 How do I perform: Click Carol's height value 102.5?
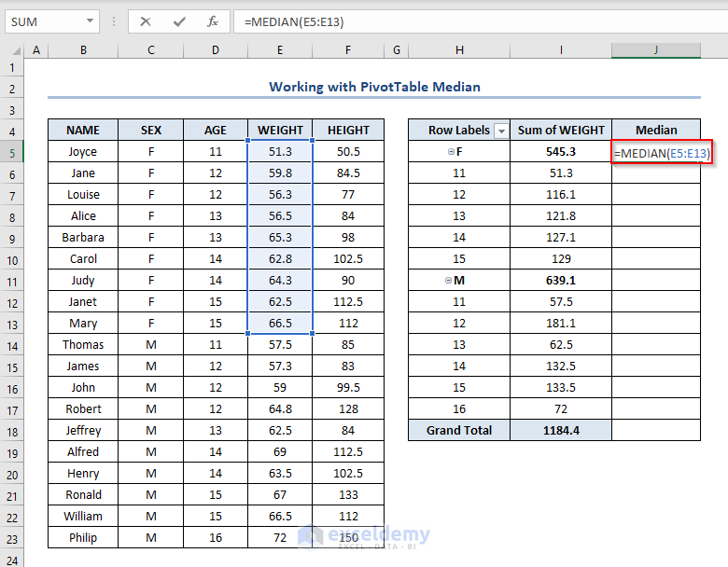[348, 258]
